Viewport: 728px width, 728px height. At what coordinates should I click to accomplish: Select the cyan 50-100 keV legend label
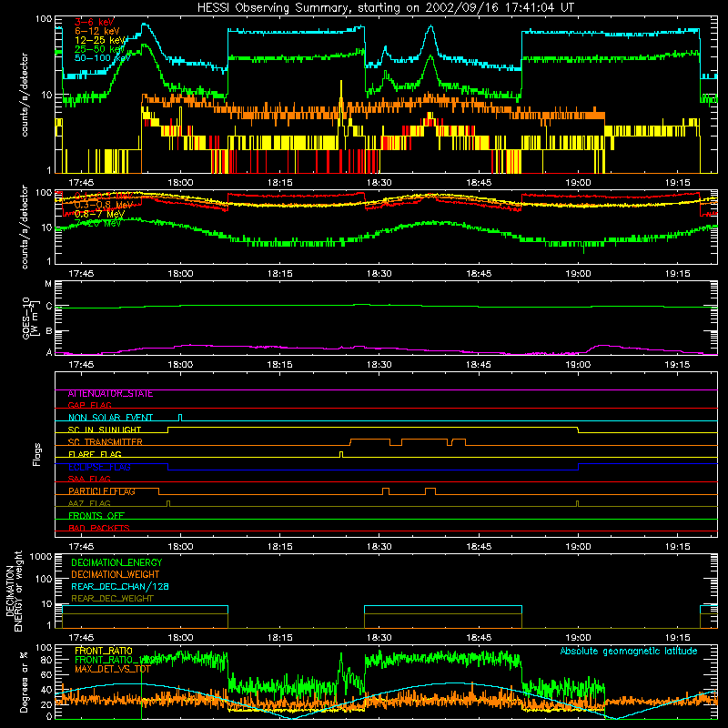[x=103, y=57]
